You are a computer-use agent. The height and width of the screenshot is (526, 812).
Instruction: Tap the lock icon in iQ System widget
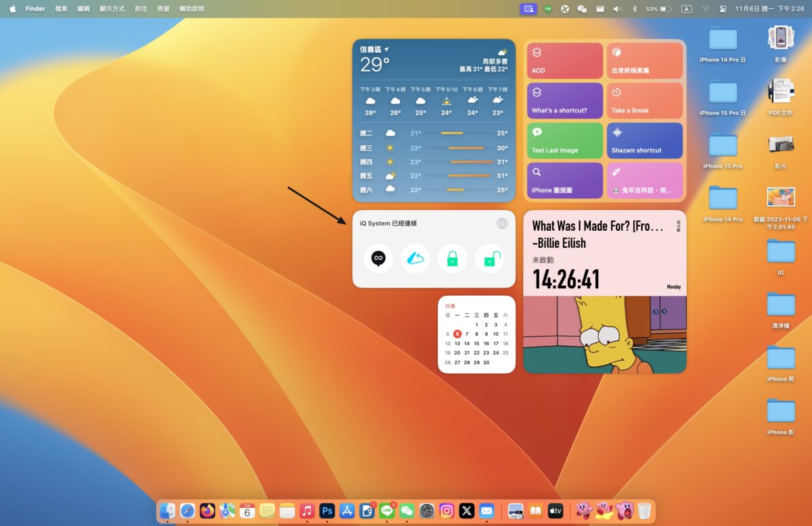point(452,259)
